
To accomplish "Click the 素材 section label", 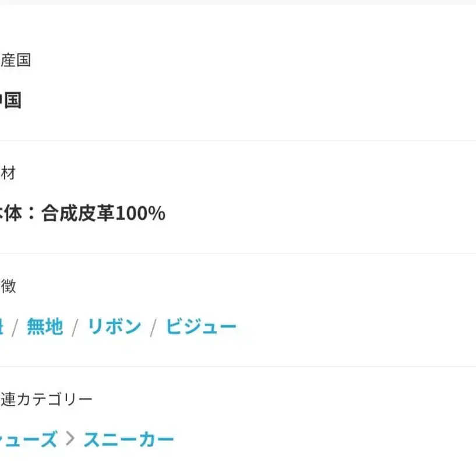I will (8, 173).
